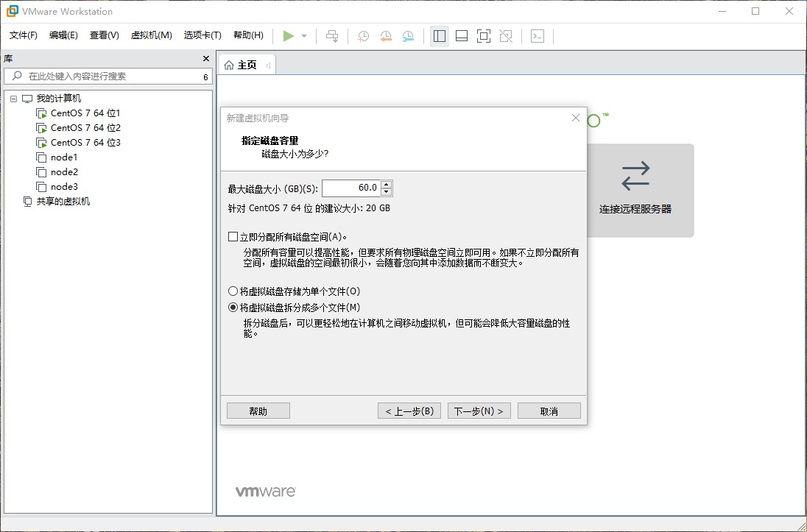Open the 帮助(H) menu

click(248, 35)
